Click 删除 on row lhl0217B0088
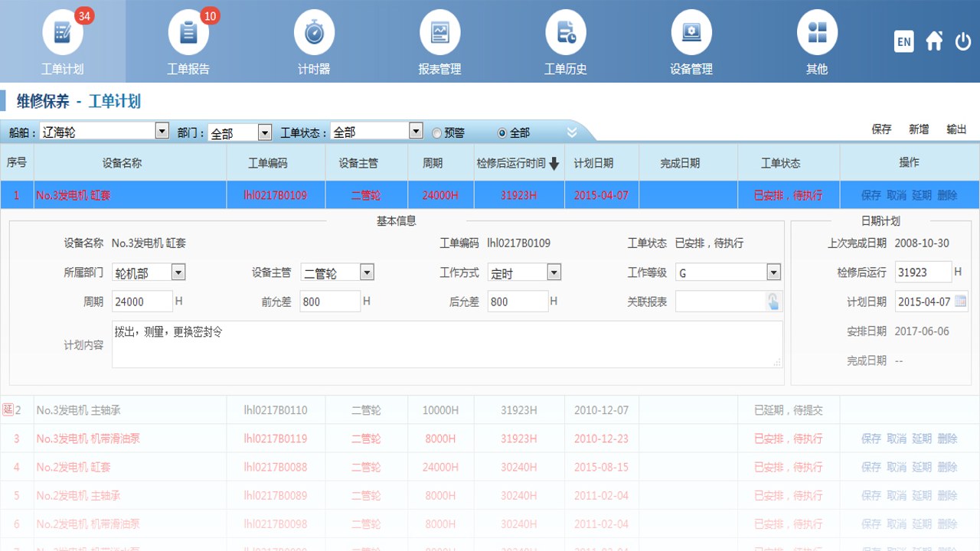This screenshot has width=980, height=551. [x=947, y=467]
